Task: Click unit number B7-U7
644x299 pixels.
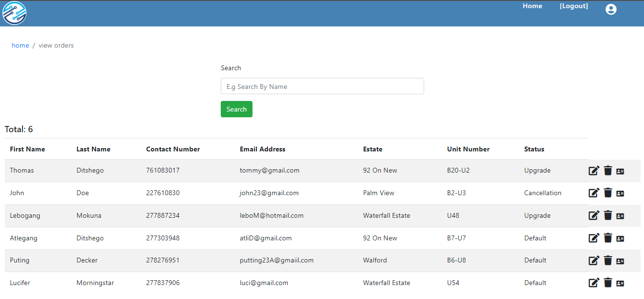Action: pyautogui.click(x=456, y=238)
